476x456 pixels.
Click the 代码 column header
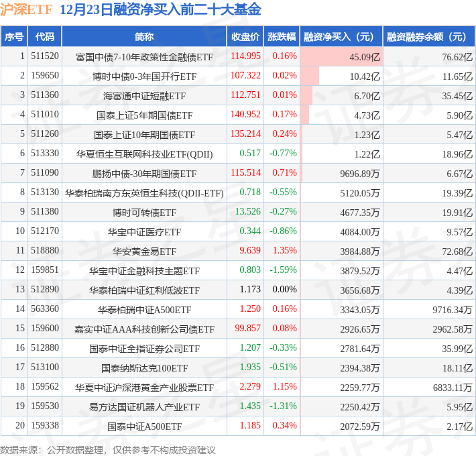click(45, 37)
